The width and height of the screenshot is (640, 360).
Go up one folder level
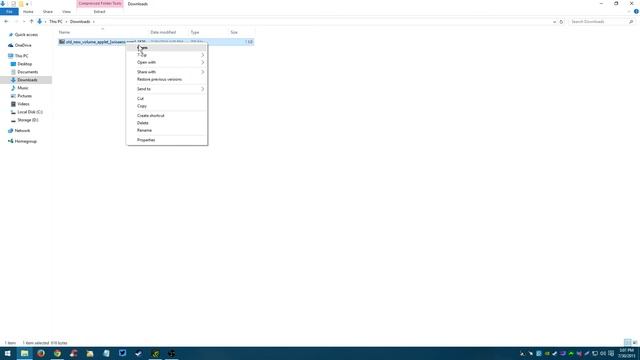pyautogui.click(x=31, y=22)
